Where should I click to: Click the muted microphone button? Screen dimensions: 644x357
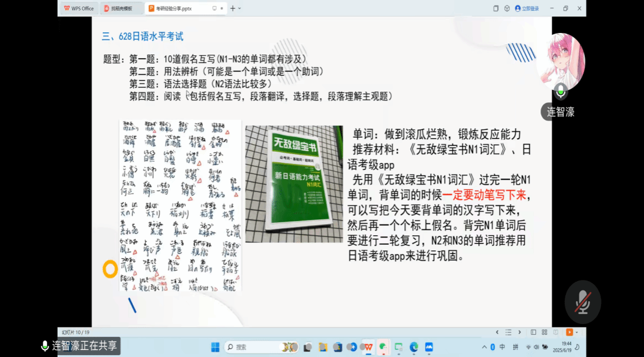(582, 302)
